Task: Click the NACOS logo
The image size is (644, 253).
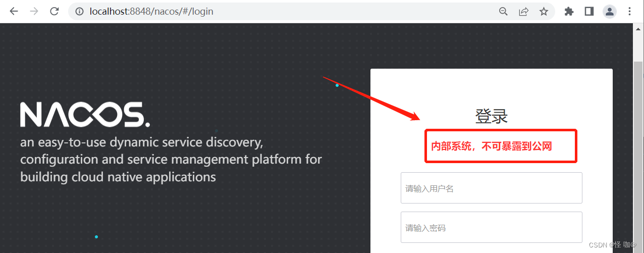Action: coord(85,115)
